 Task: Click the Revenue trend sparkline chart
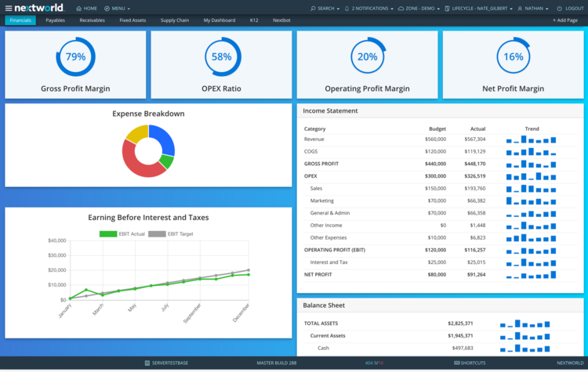(x=531, y=139)
